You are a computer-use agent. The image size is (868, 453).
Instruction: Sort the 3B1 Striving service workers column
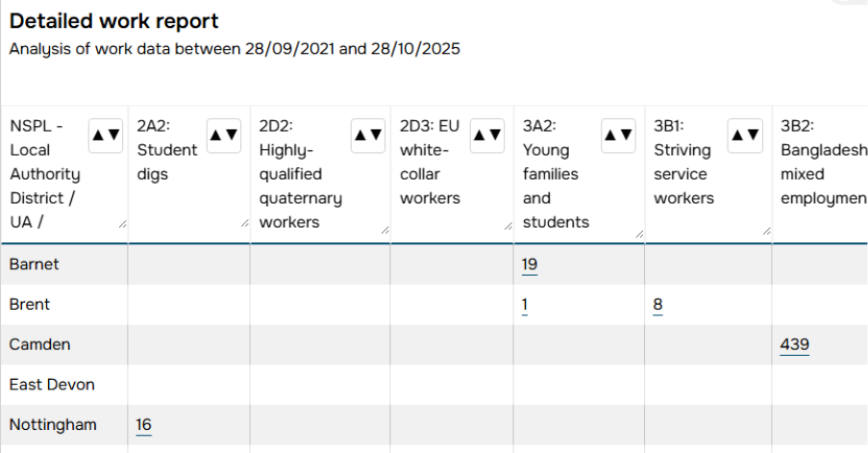(x=745, y=136)
